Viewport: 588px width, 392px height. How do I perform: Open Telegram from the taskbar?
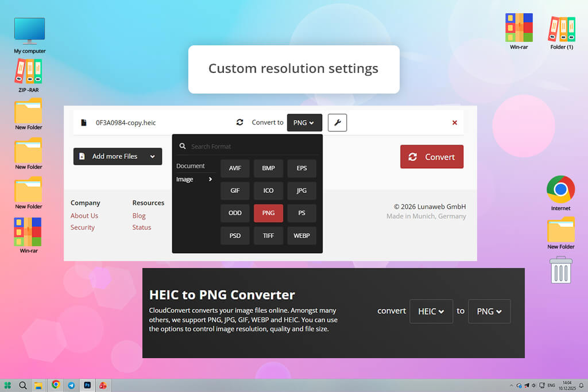click(x=71, y=385)
